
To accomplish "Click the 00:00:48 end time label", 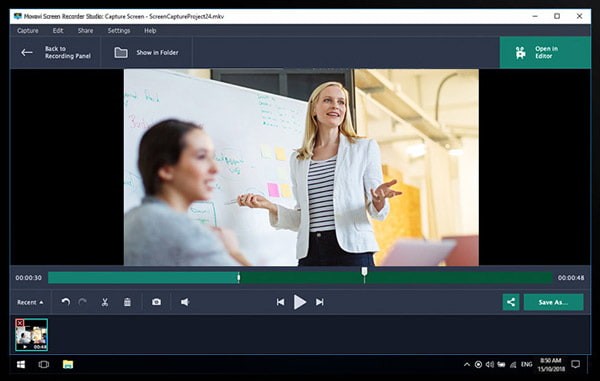I will [x=571, y=278].
